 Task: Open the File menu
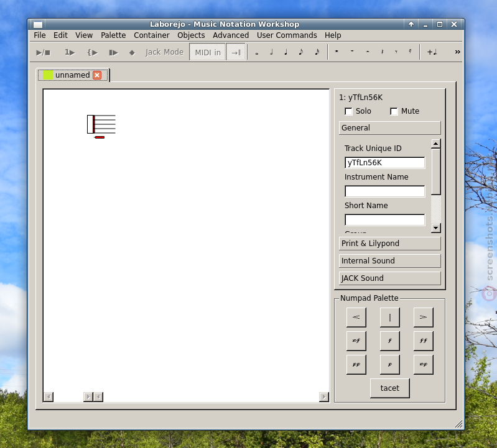tap(40, 35)
